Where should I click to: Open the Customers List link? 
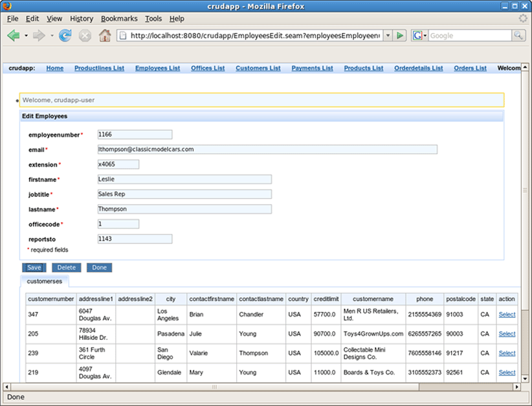coord(258,68)
